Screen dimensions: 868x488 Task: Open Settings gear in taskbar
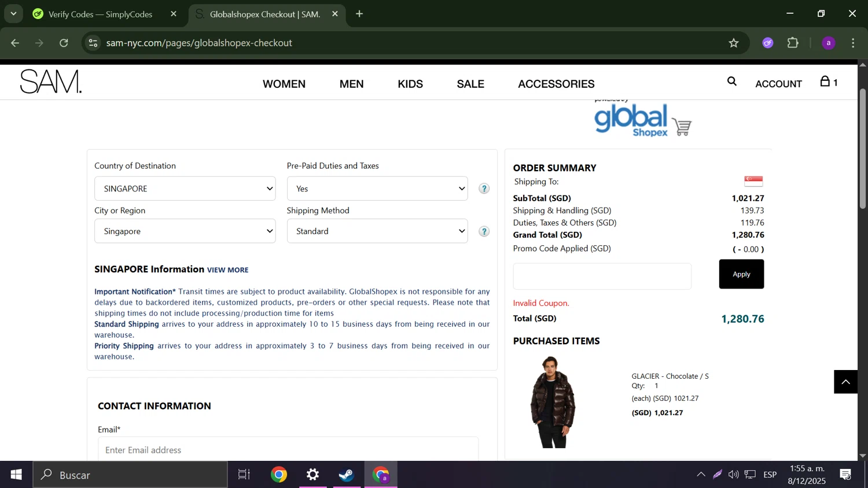[313, 475]
